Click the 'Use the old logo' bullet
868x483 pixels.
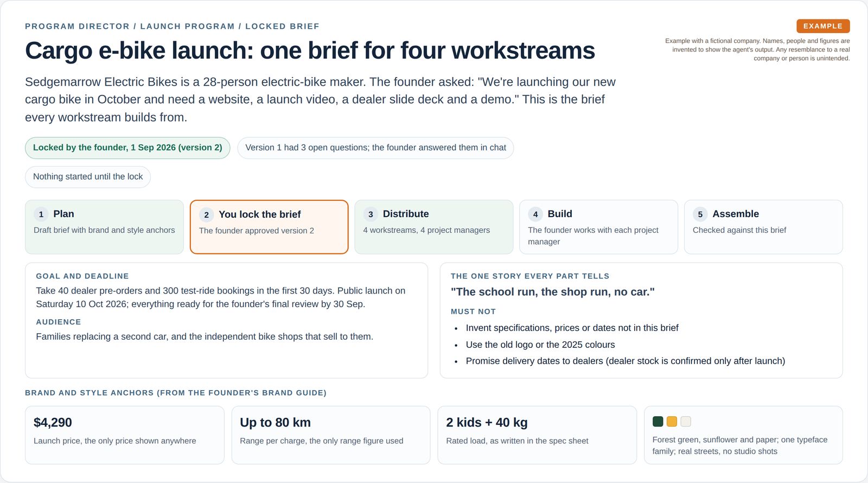point(540,345)
